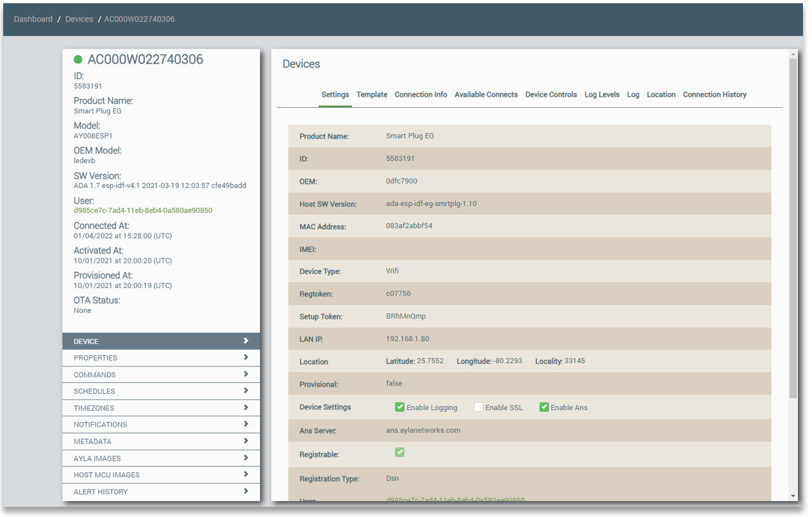Viewport: 812px width, 517px height.
Task: Expand the PROPERTIES chevron arrow
Action: pyautogui.click(x=245, y=357)
